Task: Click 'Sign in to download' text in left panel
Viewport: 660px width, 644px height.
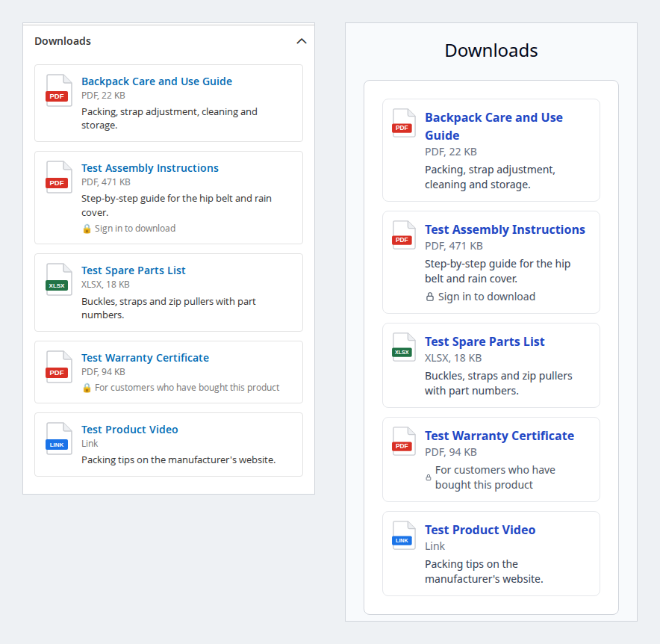Action: pos(135,229)
